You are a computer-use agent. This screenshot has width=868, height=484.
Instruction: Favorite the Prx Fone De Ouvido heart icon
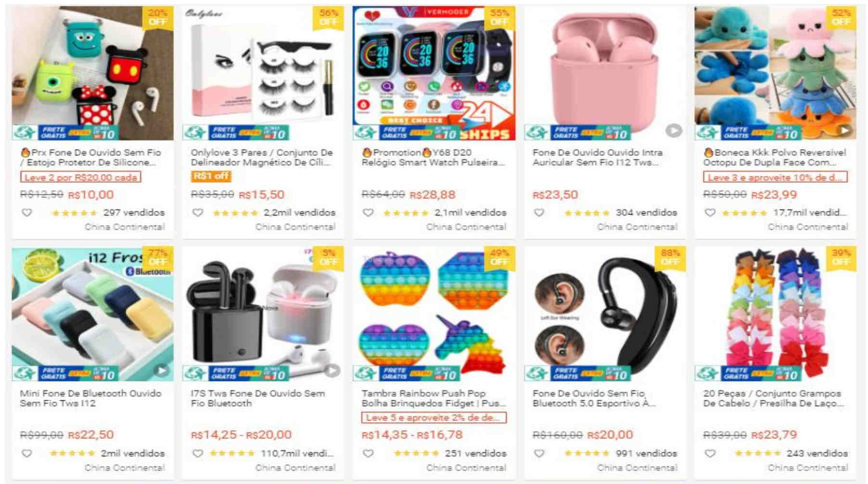tap(27, 212)
